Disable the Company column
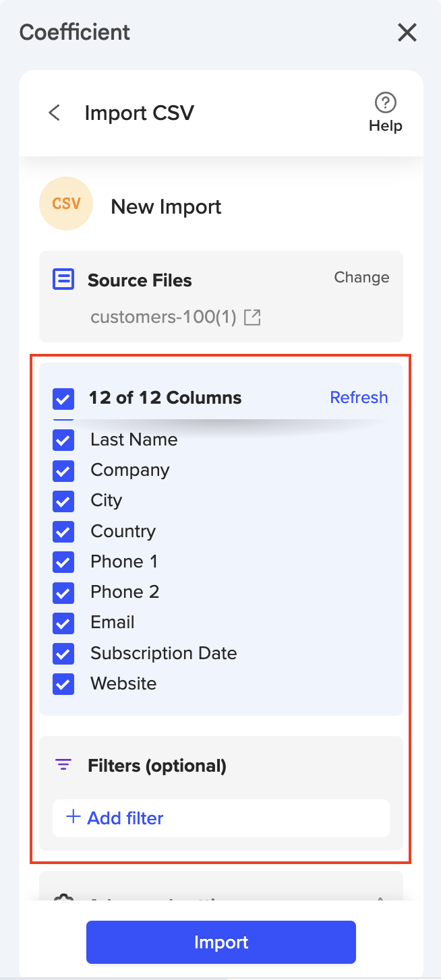441x980 pixels. pyautogui.click(x=63, y=470)
